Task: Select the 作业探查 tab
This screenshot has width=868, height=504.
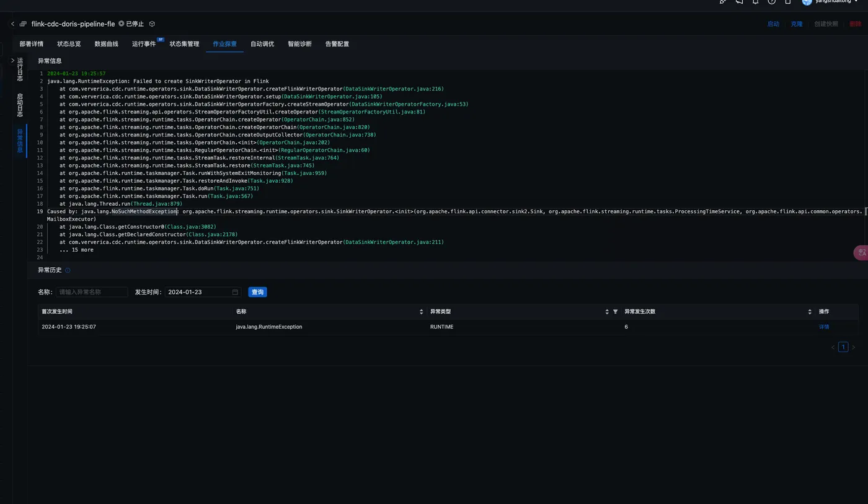Action: tap(224, 44)
